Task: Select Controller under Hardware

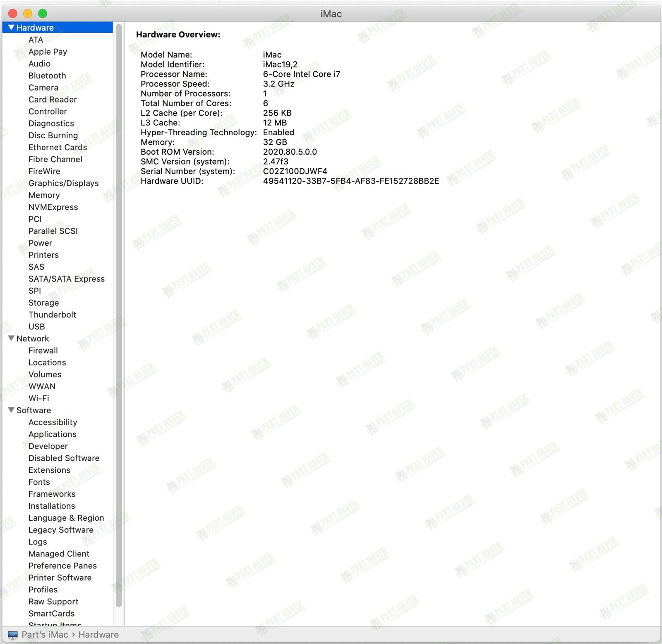Action: tap(48, 112)
